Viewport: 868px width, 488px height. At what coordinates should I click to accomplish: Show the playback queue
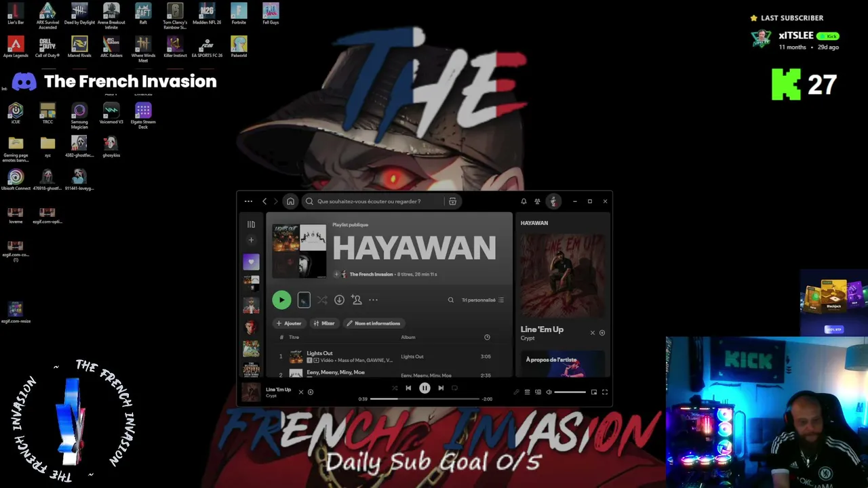[x=527, y=392]
